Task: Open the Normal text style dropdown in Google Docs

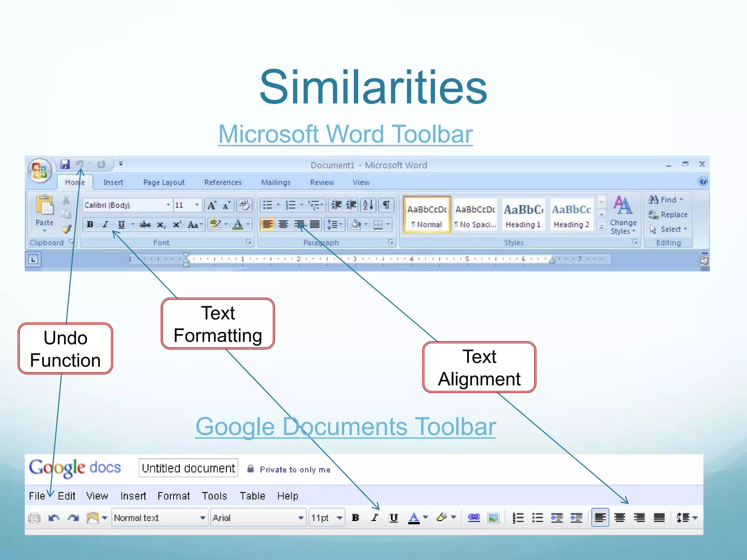Action: point(160,518)
